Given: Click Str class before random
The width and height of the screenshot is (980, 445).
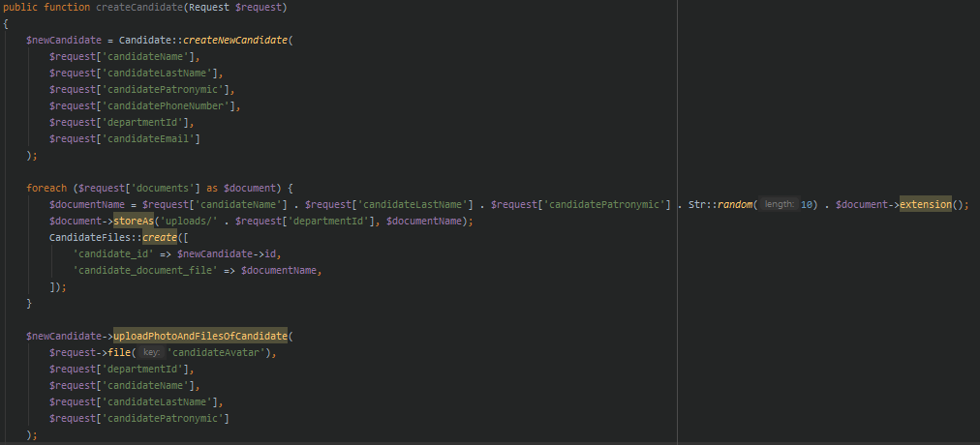Looking at the screenshot, I should click(x=697, y=205).
